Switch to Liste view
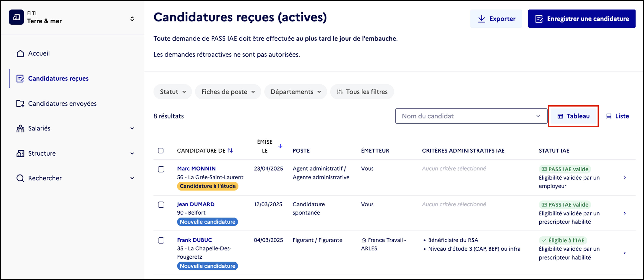 click(618, 116)
